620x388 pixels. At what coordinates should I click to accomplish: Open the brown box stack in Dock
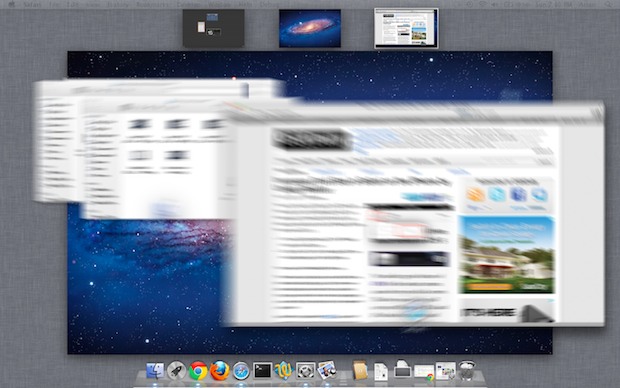(360, 370)
